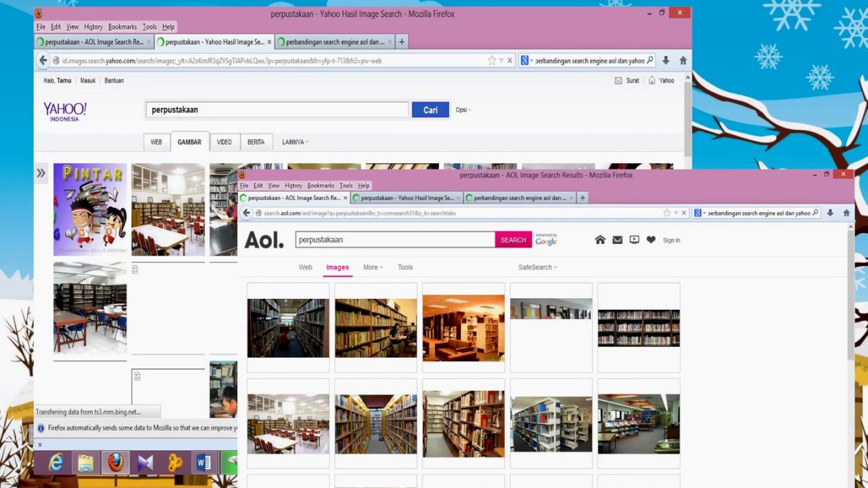The image size is (868, 488).
Task: Expand LAINNYA dropdown on Yahoo
Action: pos(295,142)
